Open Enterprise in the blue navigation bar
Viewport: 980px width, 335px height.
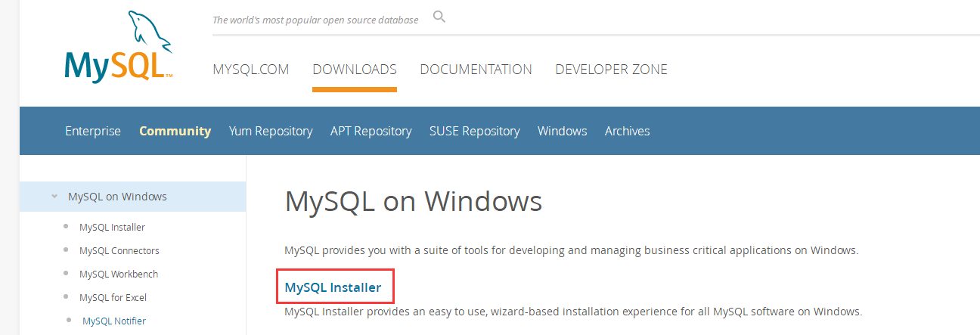[93, 131]
